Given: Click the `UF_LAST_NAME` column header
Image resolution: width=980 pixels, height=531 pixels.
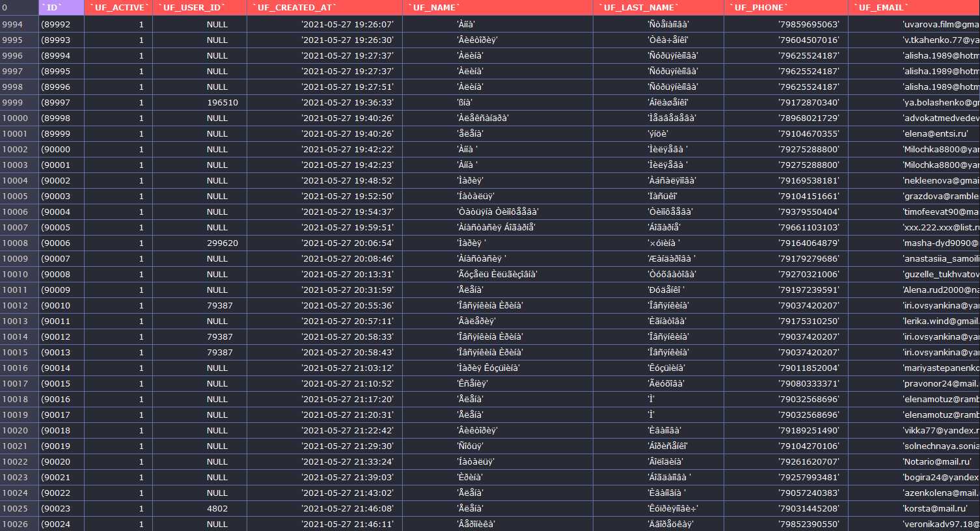Looking at the screenshot, I should point(659,8).
